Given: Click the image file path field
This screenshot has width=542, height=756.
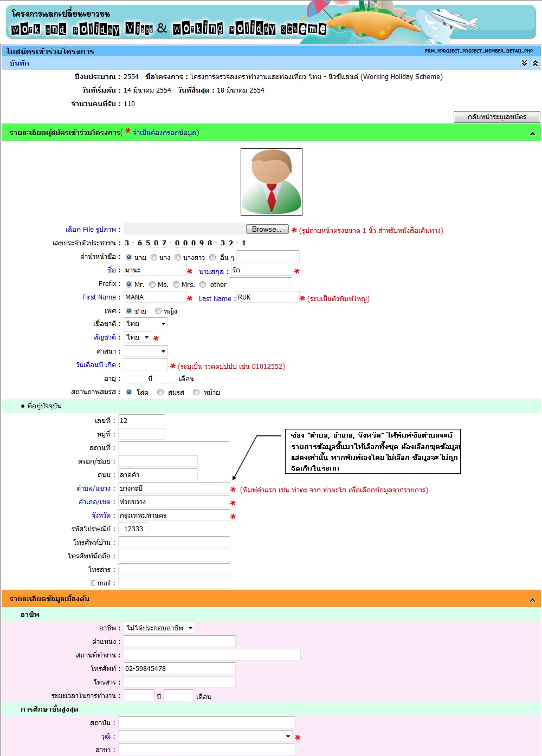Looking at the screenshot, I should click(x=184, y=230).
